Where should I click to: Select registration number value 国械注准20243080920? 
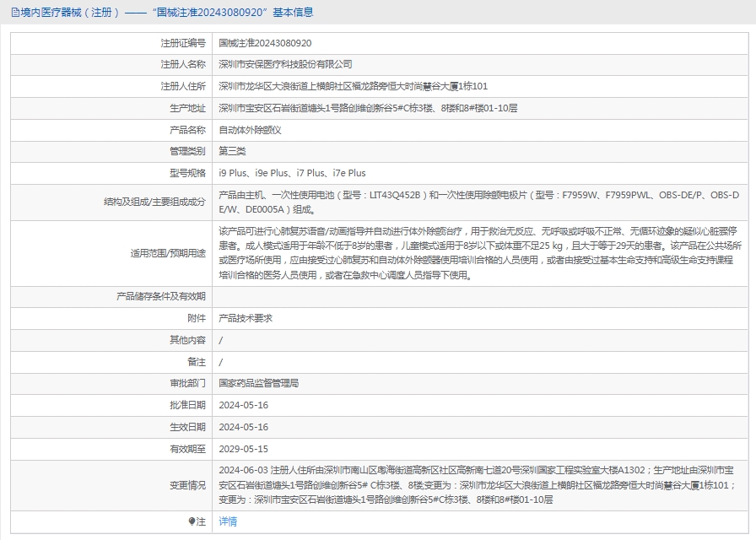click(x=265, y=43)
